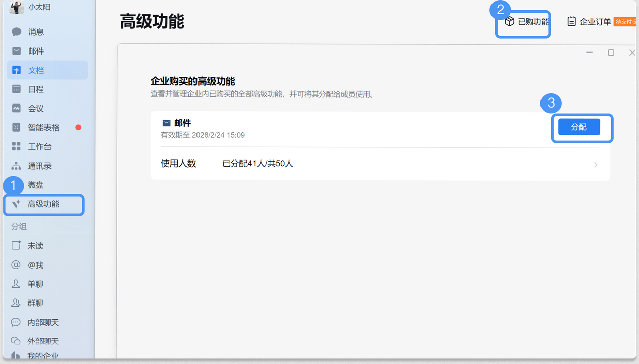The width and height of the screenshot is (639, 364).
Task: Click the 已购功能 package icon
Action: (508, 22)
